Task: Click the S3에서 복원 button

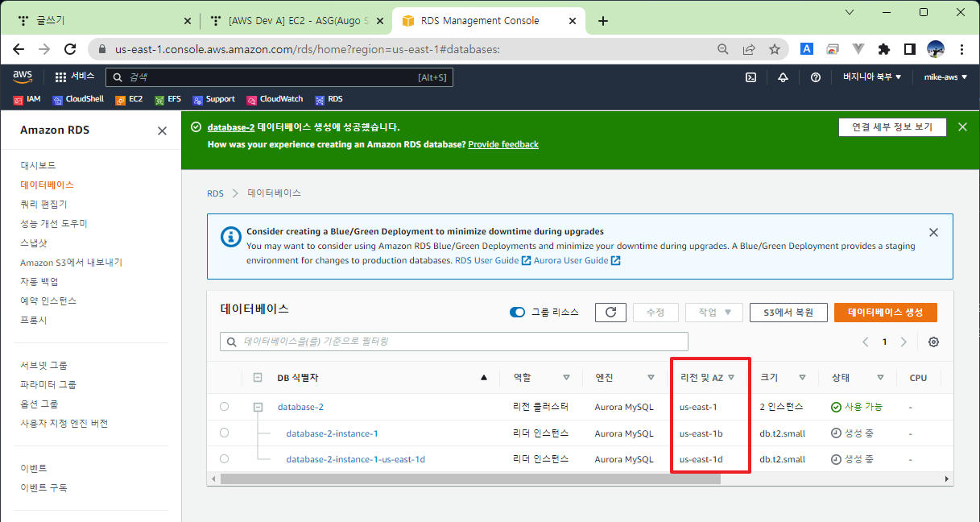Action: click(x=788, y=313)
